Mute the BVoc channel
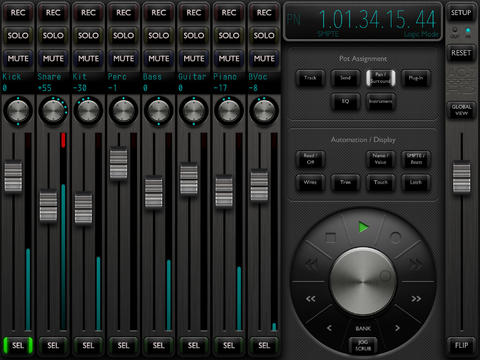Screen dimensions: 480x360 264,59
